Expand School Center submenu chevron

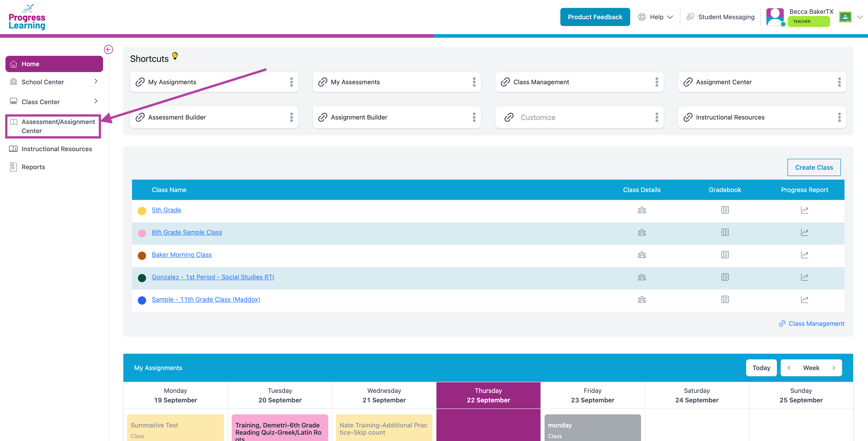tap(96, 82)
